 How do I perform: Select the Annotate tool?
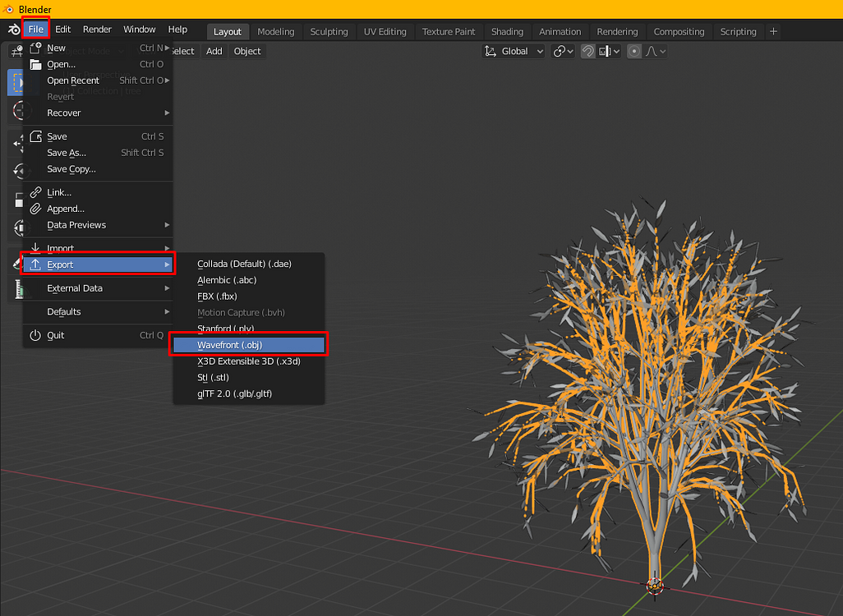[16, 261]
